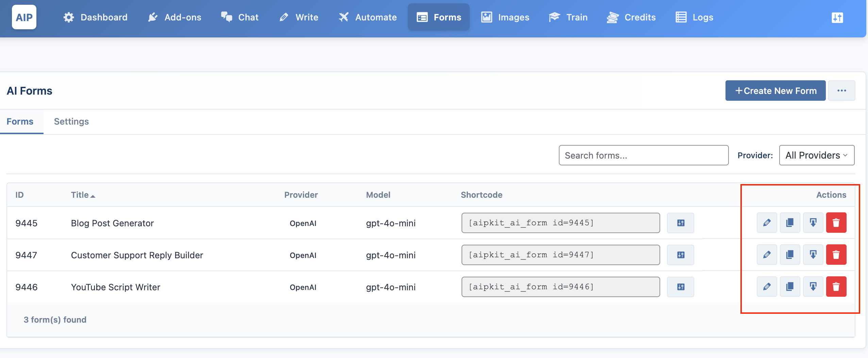Click the '3 form(s) found' footer text
The image size is (868, 358).
point(55,320)
